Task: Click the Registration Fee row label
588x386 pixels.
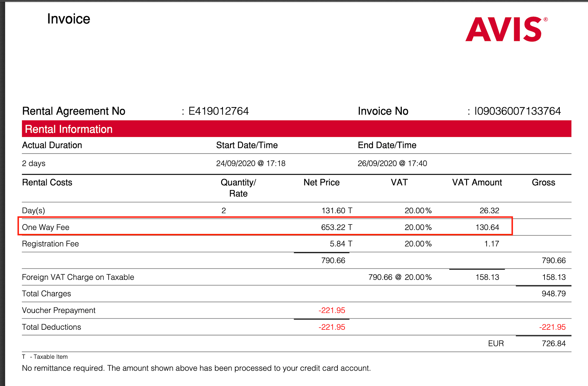Action: (x=50, y=244)
